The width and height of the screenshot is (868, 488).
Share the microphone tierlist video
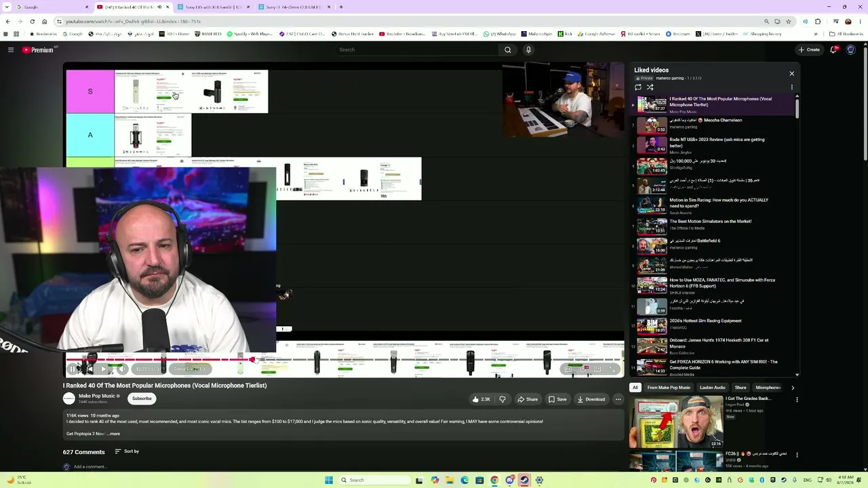pyautogui.click(x=528, y=399)
